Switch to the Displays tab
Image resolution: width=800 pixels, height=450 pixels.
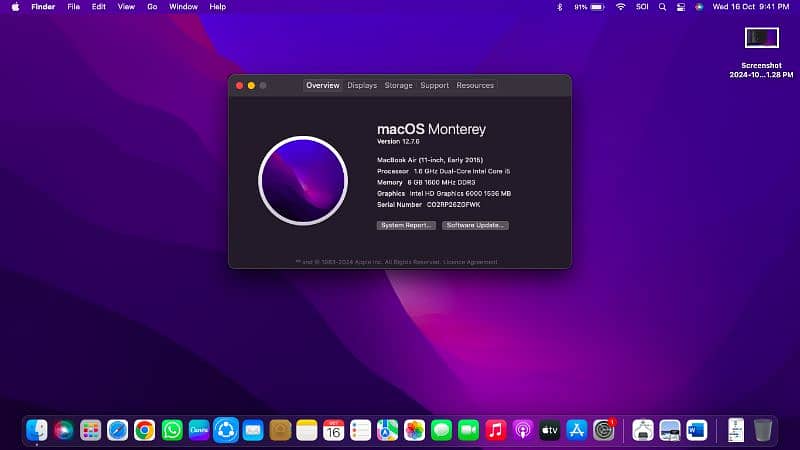(362, 86)
